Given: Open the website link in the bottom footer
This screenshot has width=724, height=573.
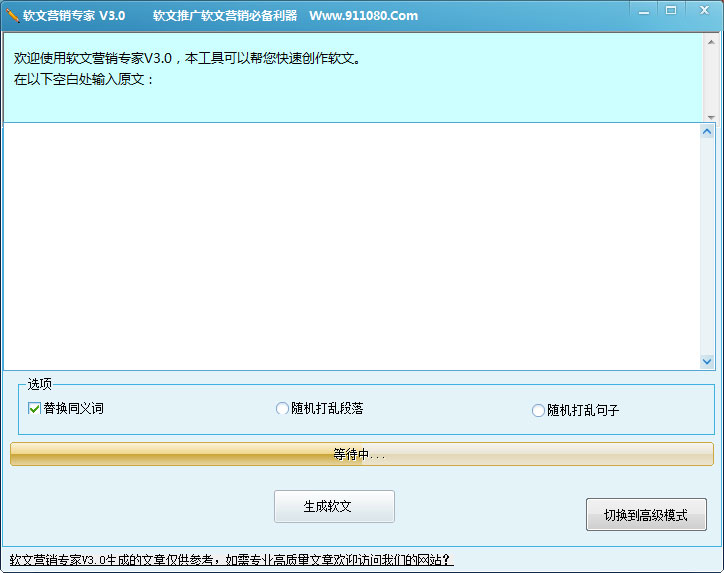Looking at the screenshot, I should [231, 560].
